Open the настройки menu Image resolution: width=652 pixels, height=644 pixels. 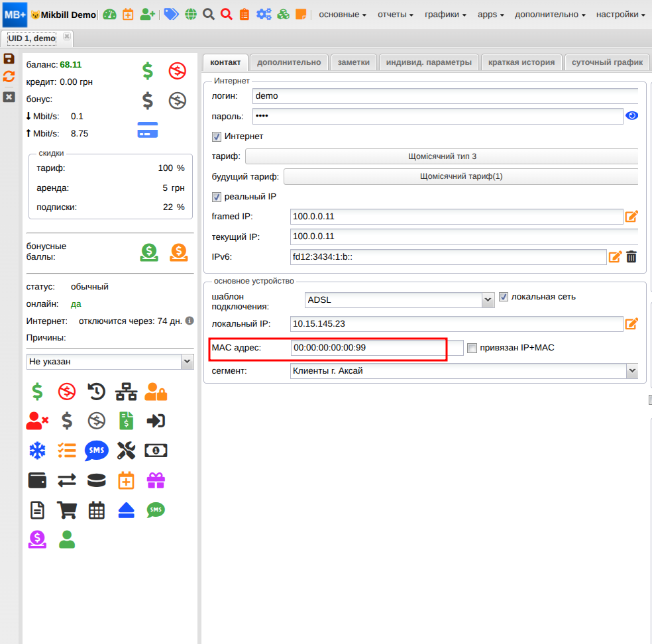click(621, 15)
